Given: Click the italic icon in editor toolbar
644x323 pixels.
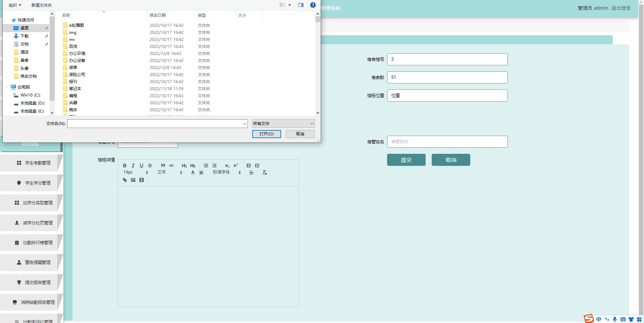Looking at the screenshot, I should [133, 166].
